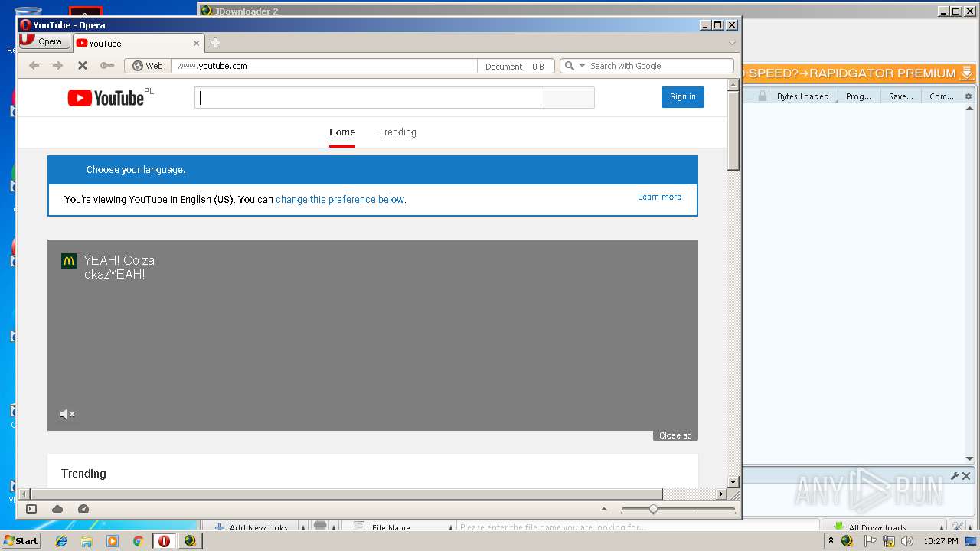980x551 pixels.
Task: Toggle Opera Turbo speedometer icon
Action: click(x=83, y=509)
